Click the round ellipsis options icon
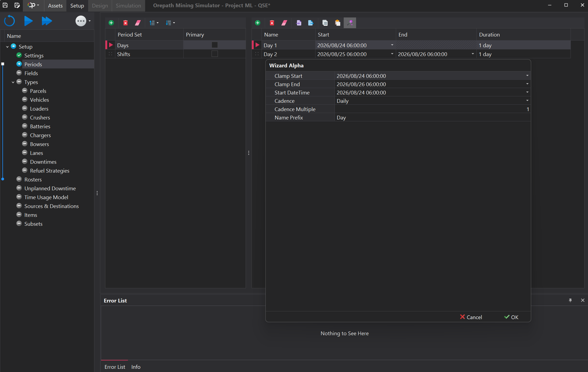 (x=81, y=21)
